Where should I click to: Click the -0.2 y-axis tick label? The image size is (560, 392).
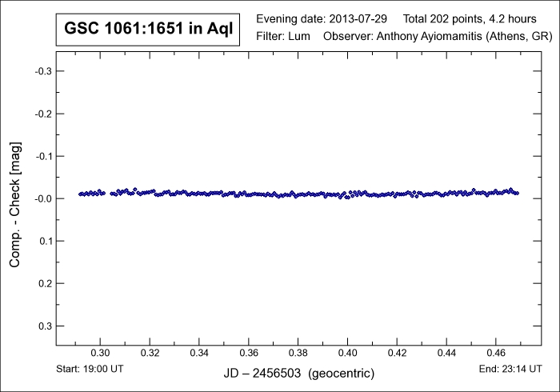41,114
